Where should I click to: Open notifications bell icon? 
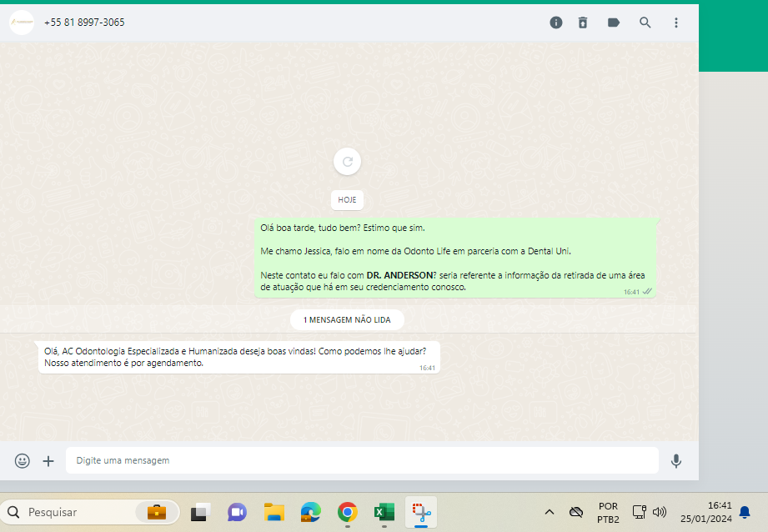tap(745, 513)
